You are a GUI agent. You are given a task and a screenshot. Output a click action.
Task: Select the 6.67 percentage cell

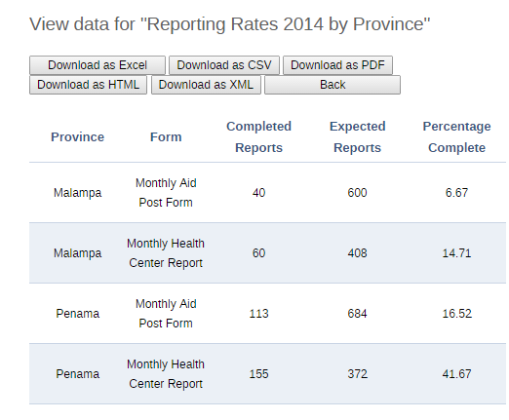click(x=456, y=193)
